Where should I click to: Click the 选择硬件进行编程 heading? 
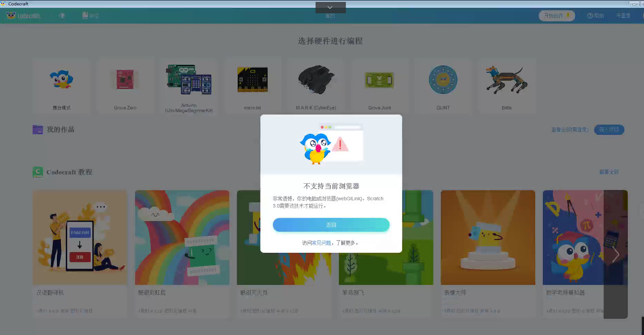tap(330, 41)
